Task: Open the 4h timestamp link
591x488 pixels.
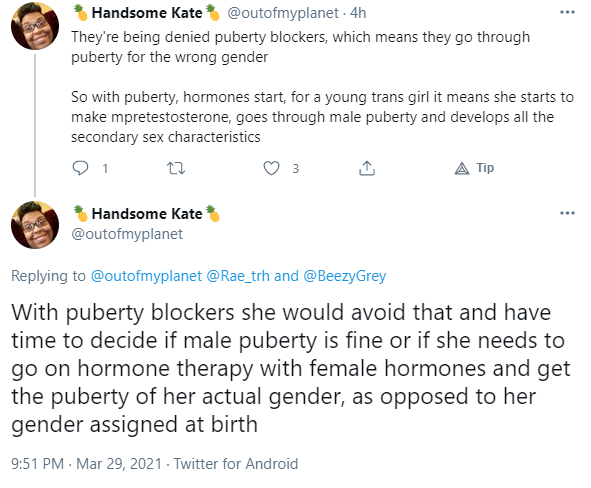Action: pos(358,13)
